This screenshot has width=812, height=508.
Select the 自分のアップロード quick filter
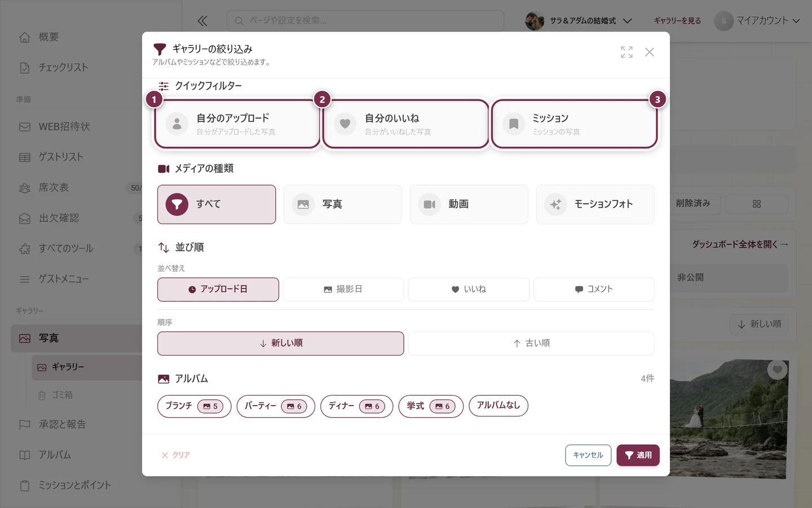coord(237,124)
